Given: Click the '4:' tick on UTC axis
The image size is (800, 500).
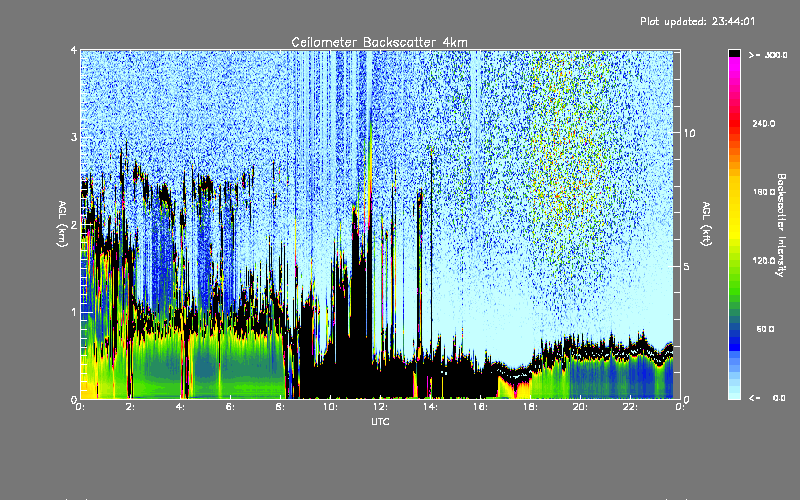Looking at the screenshot, I should pos(180,407).
